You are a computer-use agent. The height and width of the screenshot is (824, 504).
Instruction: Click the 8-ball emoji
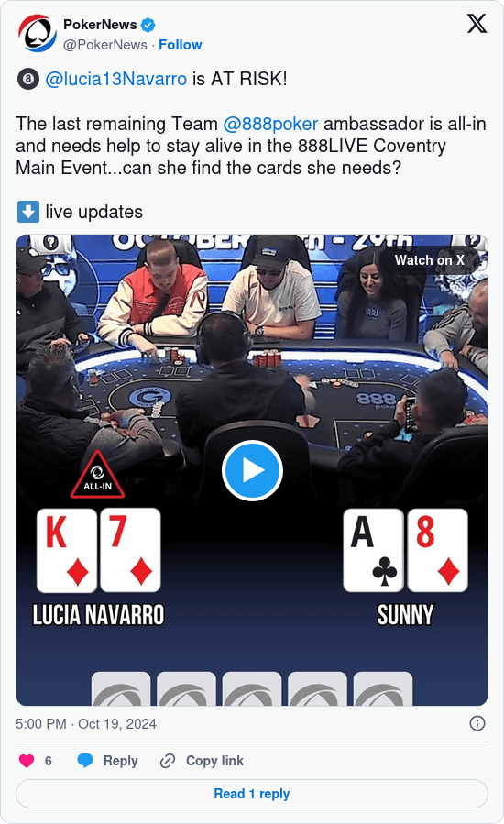[x=27, y=80]
